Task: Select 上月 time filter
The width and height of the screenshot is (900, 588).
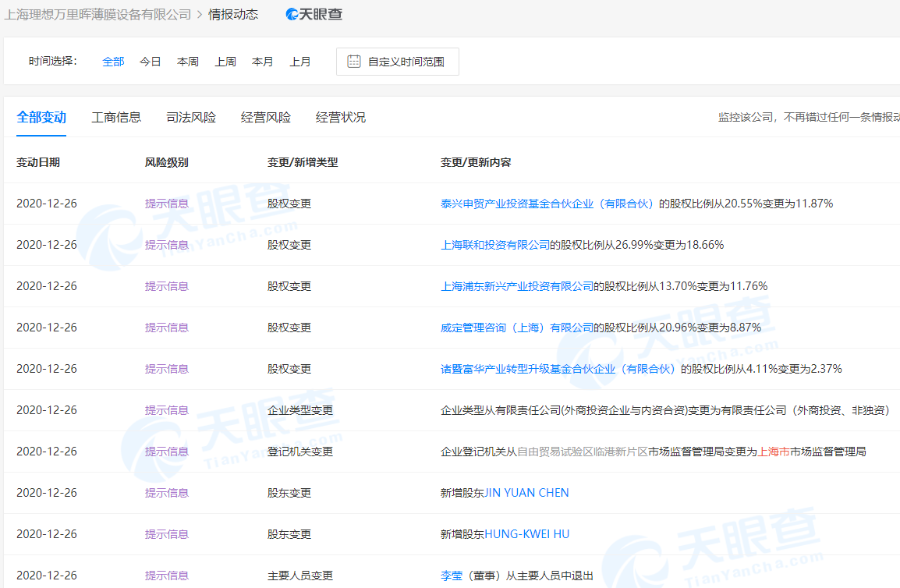Action: tap(300, 62)
